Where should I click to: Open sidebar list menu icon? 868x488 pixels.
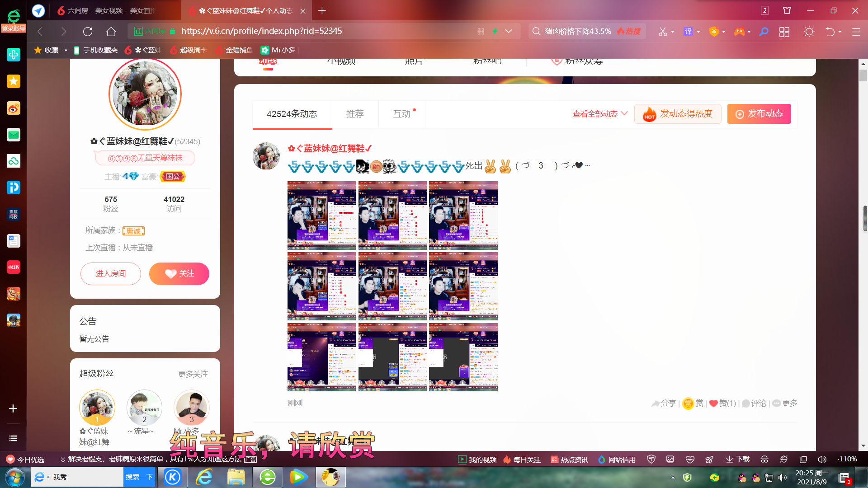13,438
